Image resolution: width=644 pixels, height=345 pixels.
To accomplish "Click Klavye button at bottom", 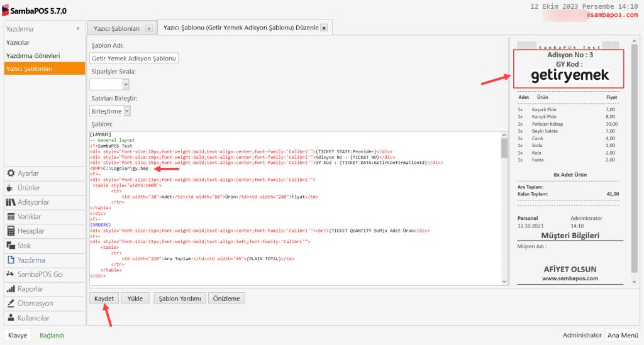I will [x=18, y=335].
